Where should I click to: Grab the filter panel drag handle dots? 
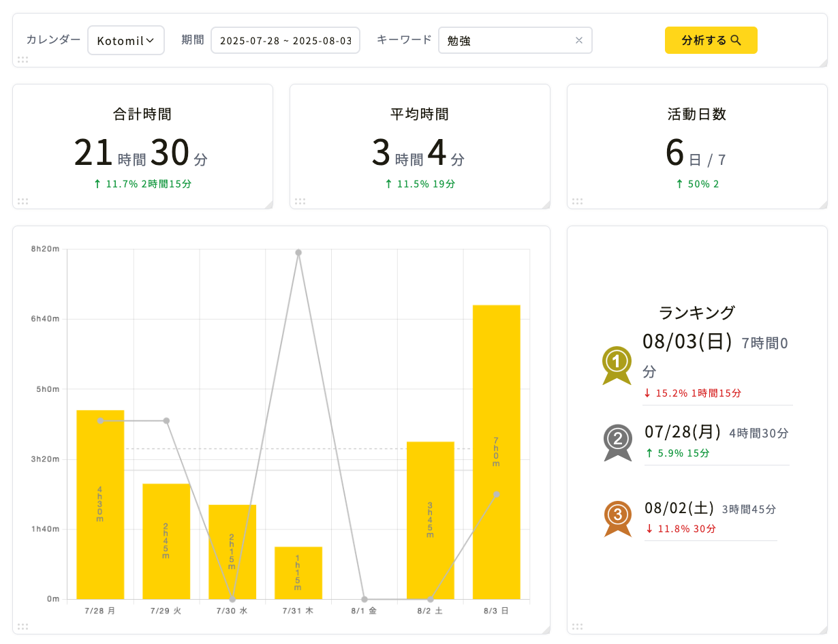point(22,60)
